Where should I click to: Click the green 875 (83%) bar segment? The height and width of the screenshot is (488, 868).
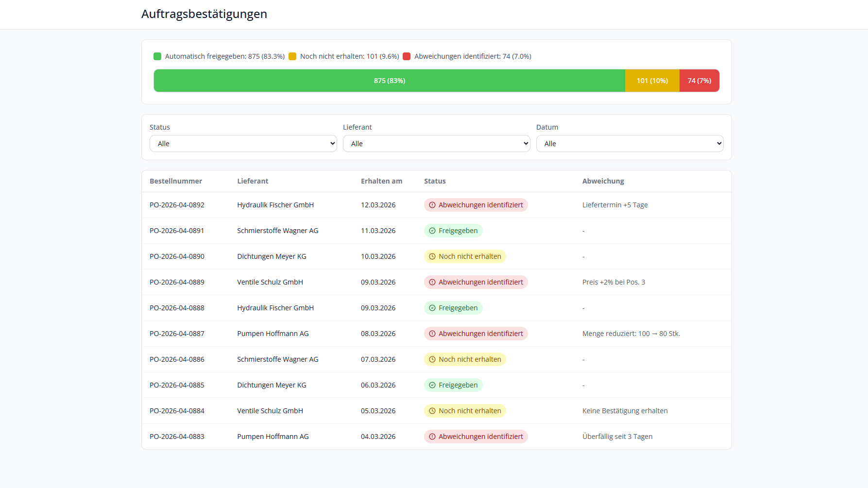pyautogui.click(x=389, y=81)
